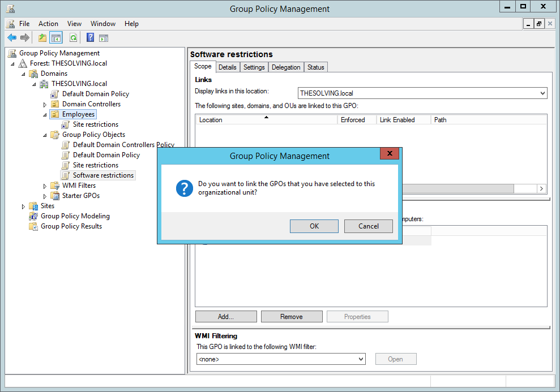Close the Group Policy Management dialog
The width and height of the screenshot is (560, 392).
(x=390, y=153)
